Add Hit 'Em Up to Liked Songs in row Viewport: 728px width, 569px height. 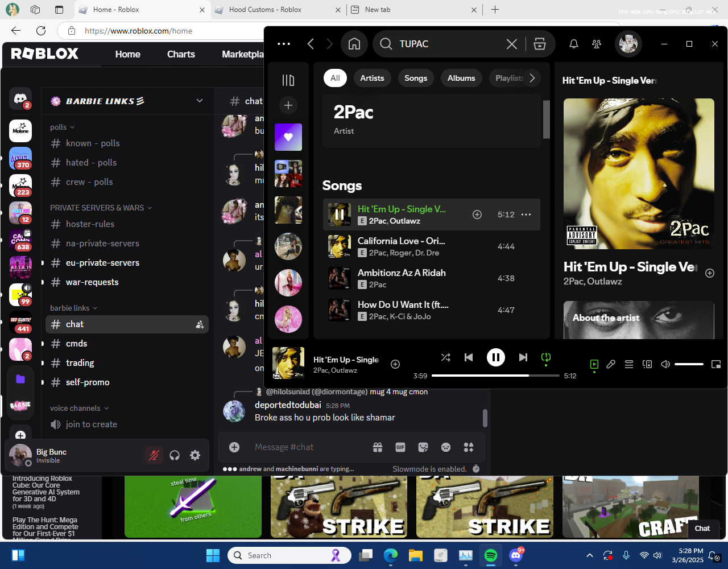pos(477,215)
